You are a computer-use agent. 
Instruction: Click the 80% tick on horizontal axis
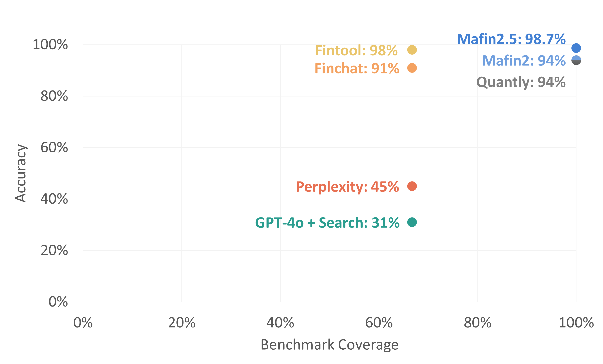click(x=478, y=323)
